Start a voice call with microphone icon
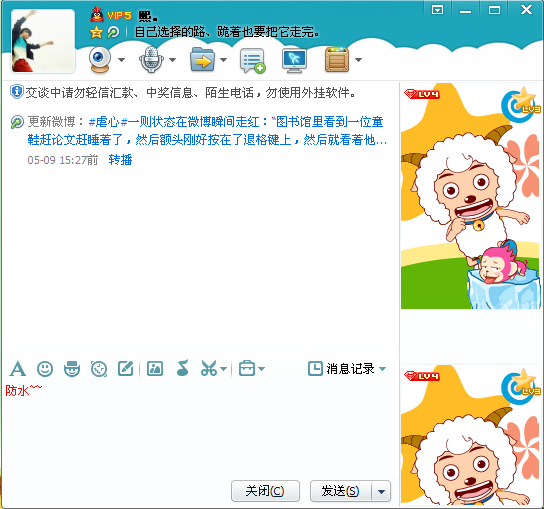The height and width of the screenshot is (509, 544). [x=151, y=60]
